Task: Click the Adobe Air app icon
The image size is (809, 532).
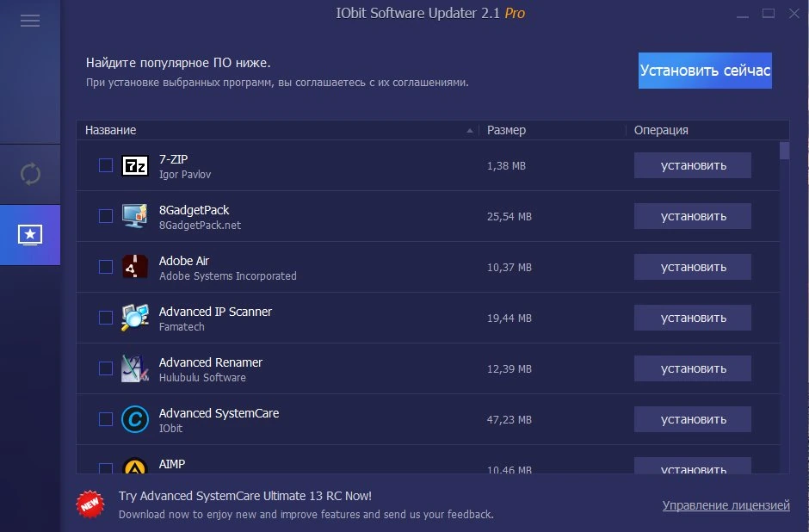Action: (135, 267)
